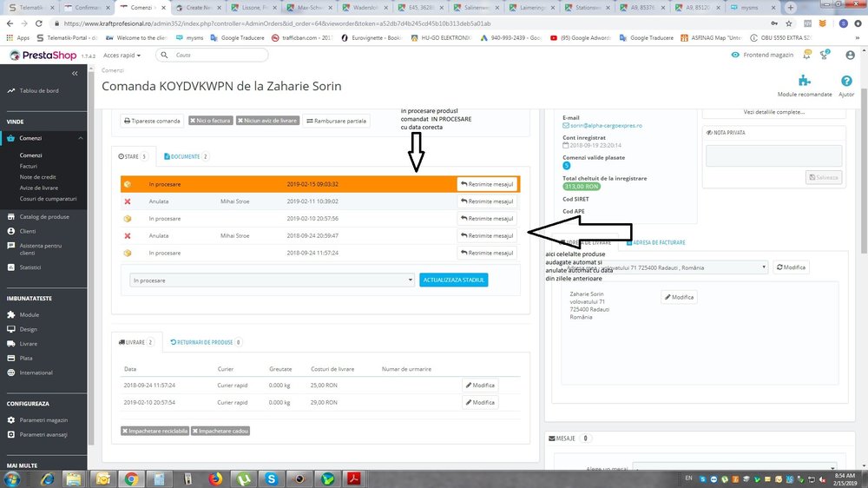The height and width of the screenshot is (488, 868).
Task: Resend message for 2019-02-15 In procesare row
Action: coord(487,184)
